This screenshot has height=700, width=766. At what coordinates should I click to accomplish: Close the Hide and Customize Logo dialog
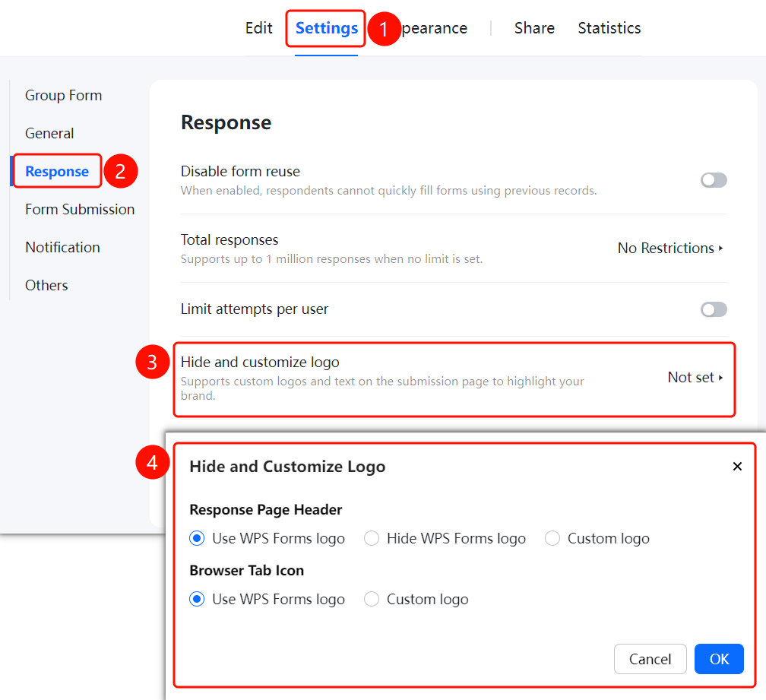pyautogui.click(x=737, y=467)
